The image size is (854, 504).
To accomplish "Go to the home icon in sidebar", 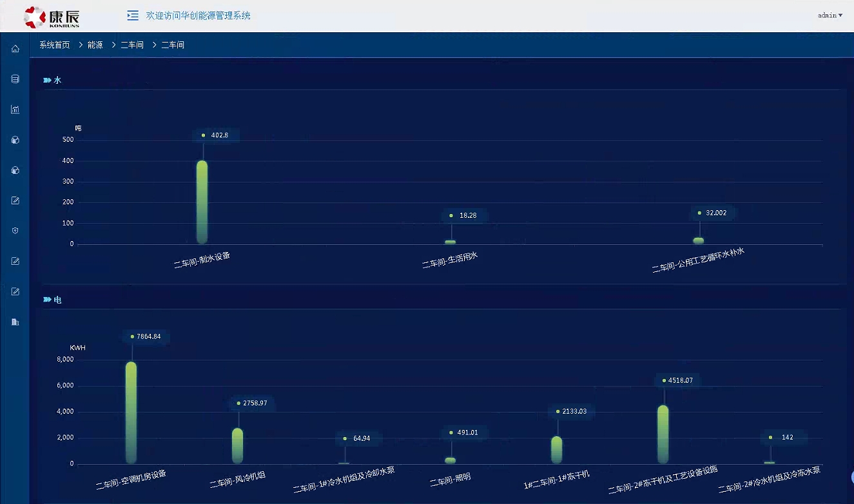I will click(x=15, y=49).
